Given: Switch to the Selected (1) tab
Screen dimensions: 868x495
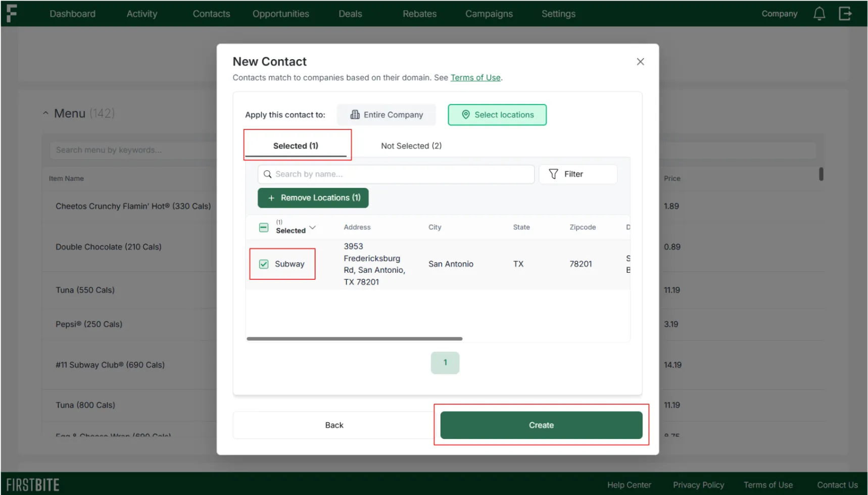Looking at the screenshot, I should [296, 146].
